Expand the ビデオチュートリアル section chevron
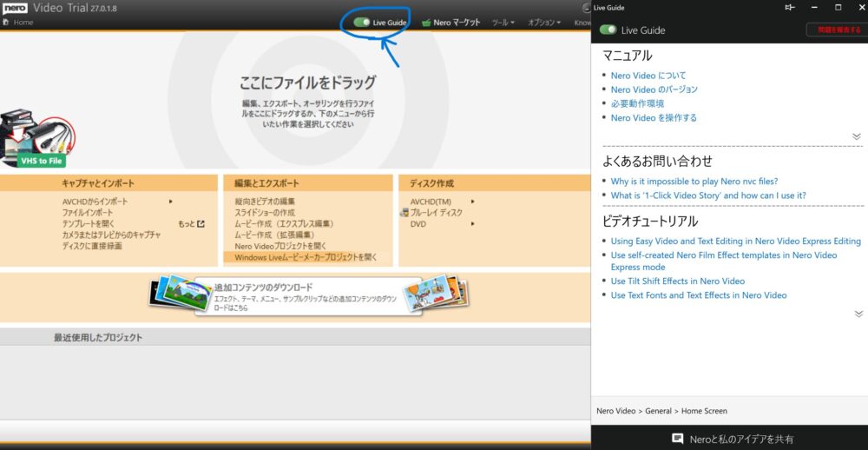 pyautogui.click(x=858, y=314)
